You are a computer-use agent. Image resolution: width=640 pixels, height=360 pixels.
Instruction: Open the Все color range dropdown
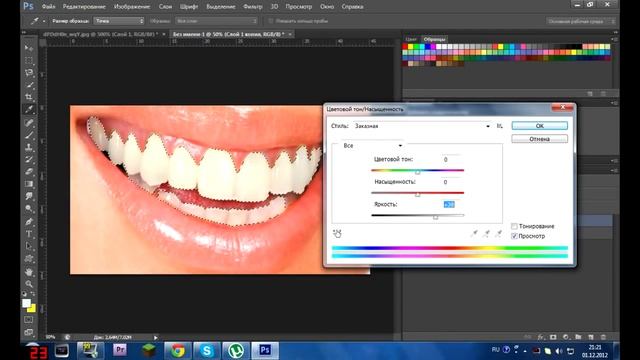pyautogui.click(x=372, y=145)
